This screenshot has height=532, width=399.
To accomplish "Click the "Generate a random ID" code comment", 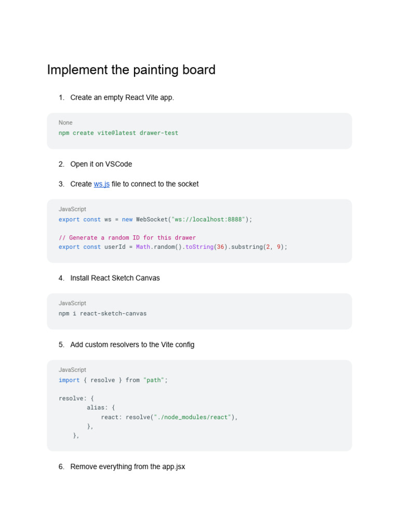I will click(127, 238).
